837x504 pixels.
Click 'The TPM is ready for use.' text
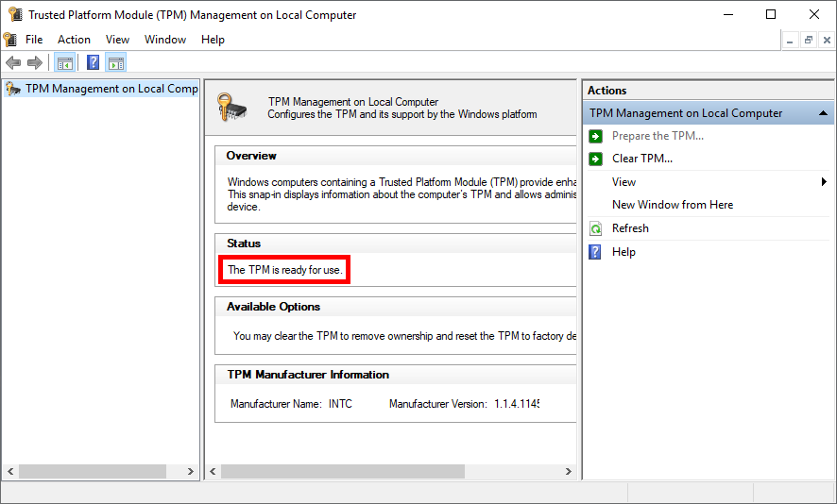click(x=284, y=270)
